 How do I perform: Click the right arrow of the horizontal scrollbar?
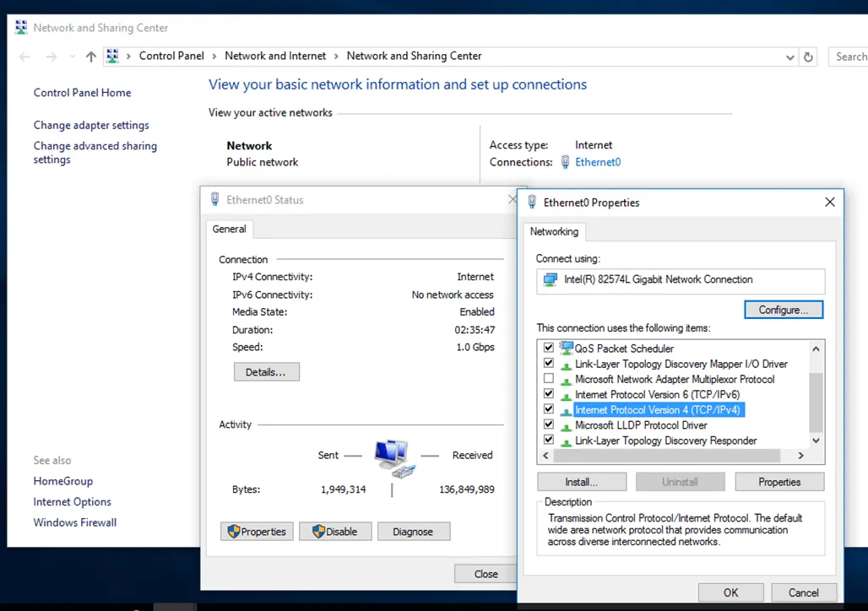[x=800, y=455]
